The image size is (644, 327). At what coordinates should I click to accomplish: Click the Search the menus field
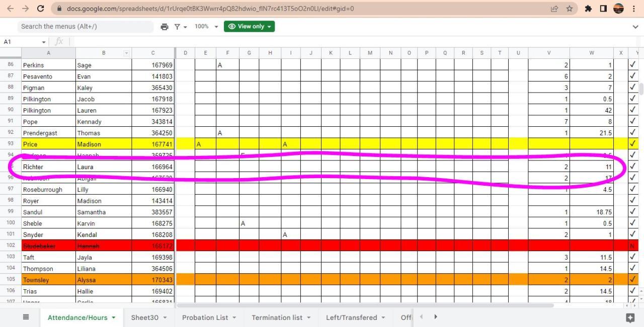point(86,27)
